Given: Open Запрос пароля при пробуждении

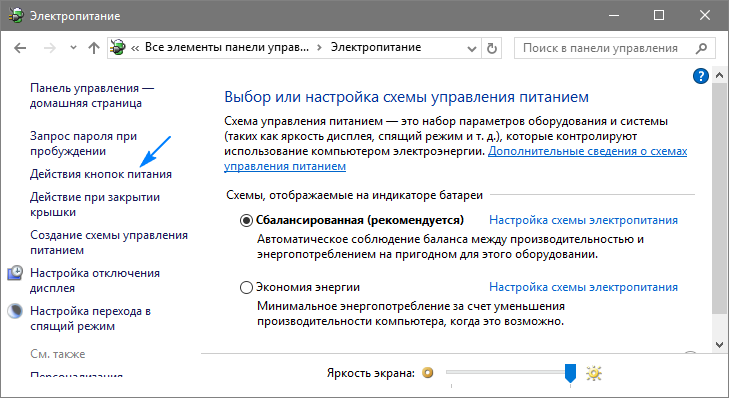Looking at the screenshot, I should (84, 143).
